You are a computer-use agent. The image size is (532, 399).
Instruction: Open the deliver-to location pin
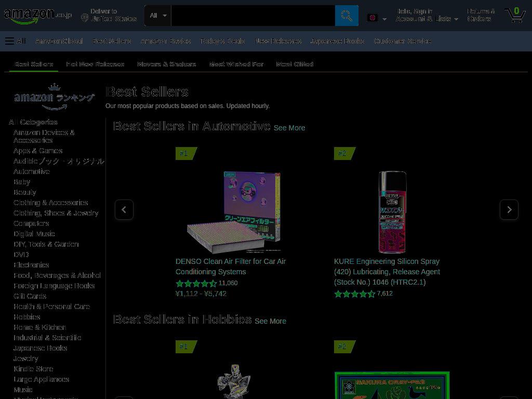tap(85, 18)
